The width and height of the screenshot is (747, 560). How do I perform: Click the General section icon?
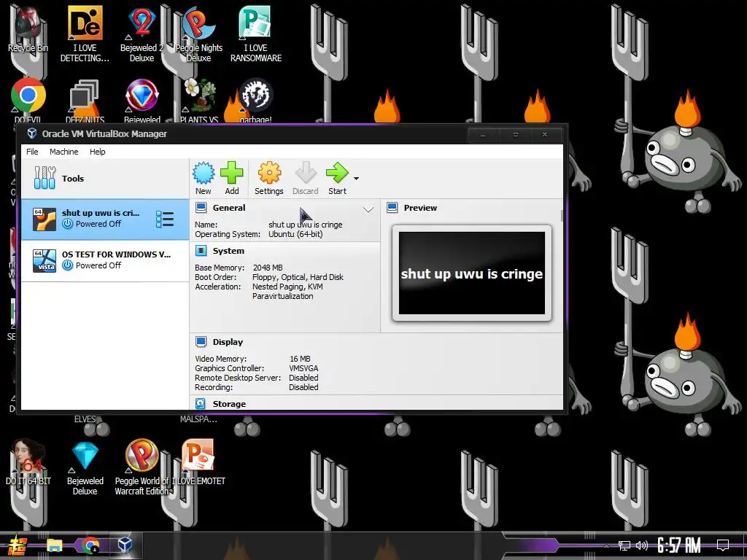pos(201,208)
